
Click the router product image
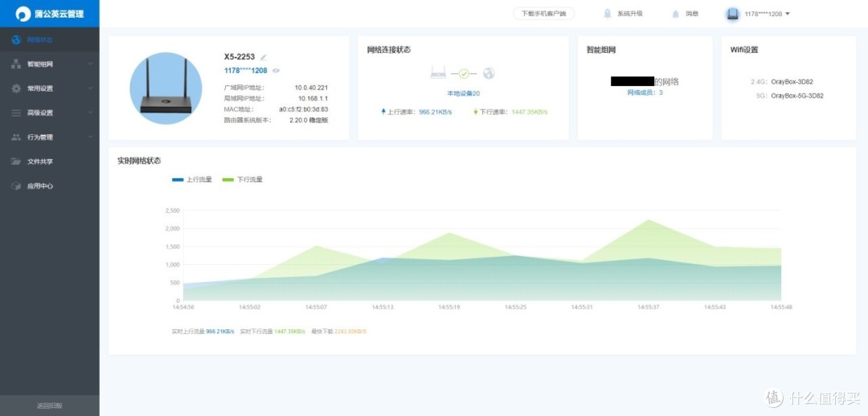click(x=166, y=88)
